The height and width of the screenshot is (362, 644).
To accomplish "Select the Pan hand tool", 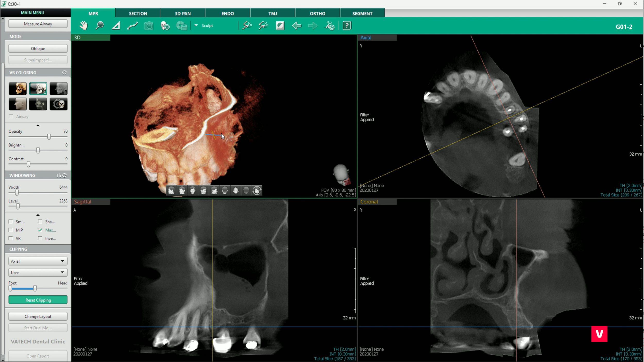I will click(83, 25).
